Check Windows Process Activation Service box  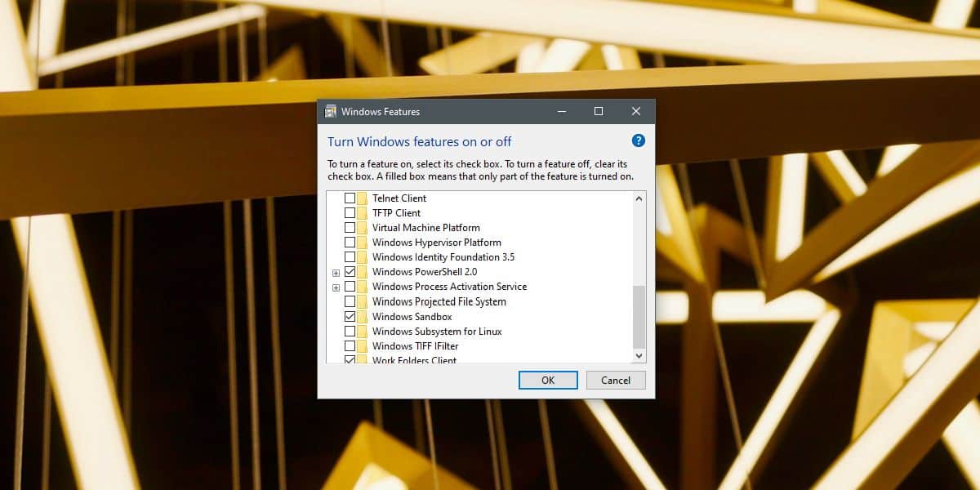pos(350,287)
